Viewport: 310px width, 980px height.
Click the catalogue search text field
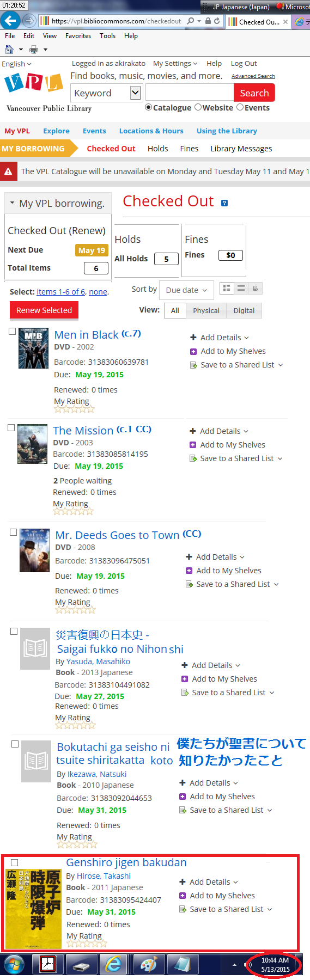190,93
